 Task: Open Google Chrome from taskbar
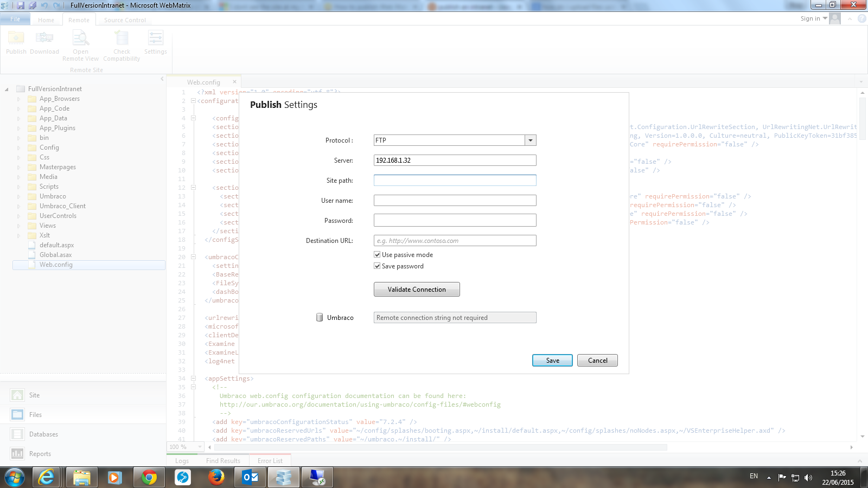click(149, 477)
